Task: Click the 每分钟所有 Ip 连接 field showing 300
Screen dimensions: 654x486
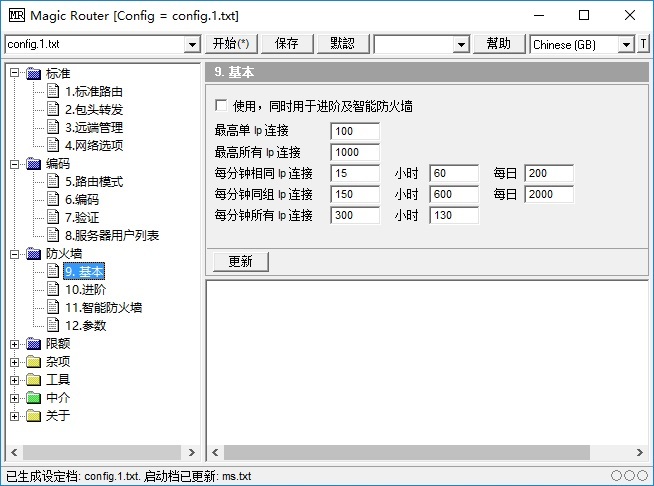Action: pyautogui.click(x=355, y=215)
